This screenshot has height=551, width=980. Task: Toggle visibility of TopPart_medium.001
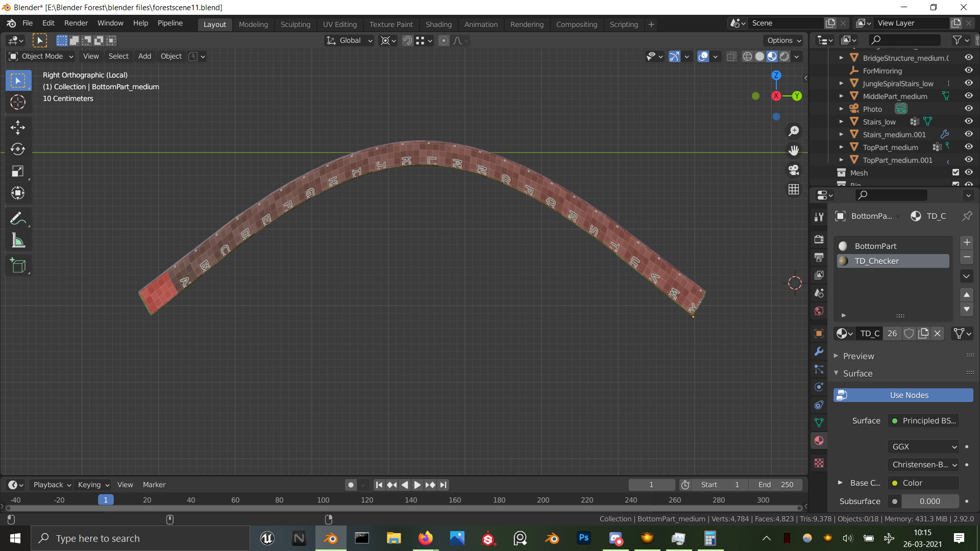(x=968, y=160)
